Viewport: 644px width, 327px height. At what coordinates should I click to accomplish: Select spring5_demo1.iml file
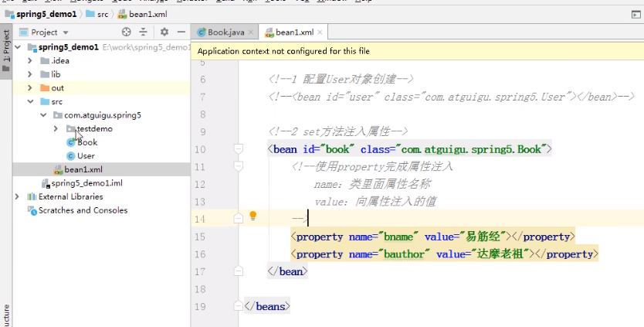click(86, 183)
